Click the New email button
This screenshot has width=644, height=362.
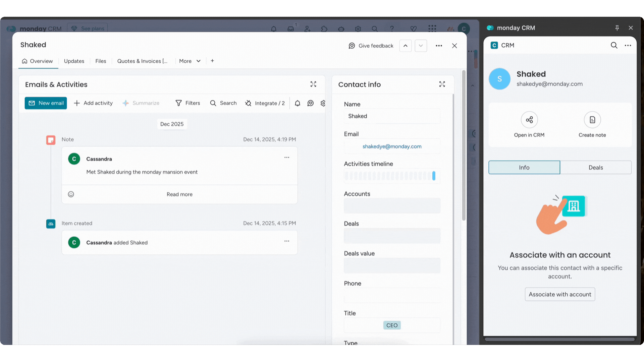coord(46,103)
